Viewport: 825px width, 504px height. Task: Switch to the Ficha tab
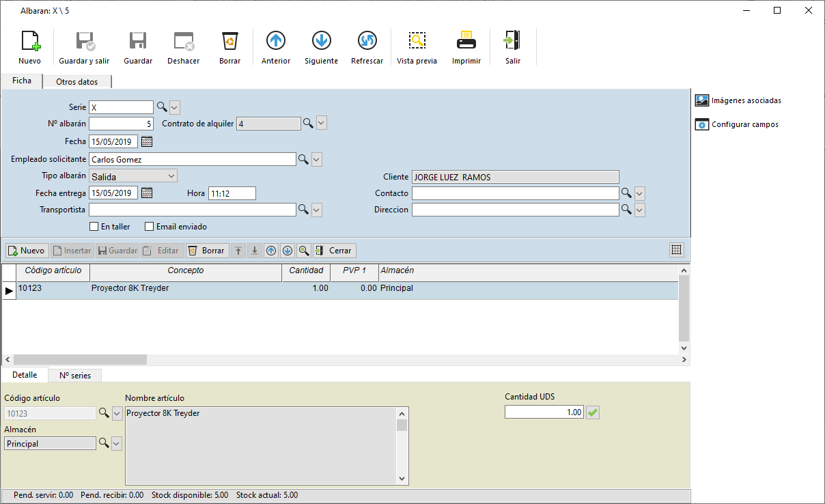22,81
